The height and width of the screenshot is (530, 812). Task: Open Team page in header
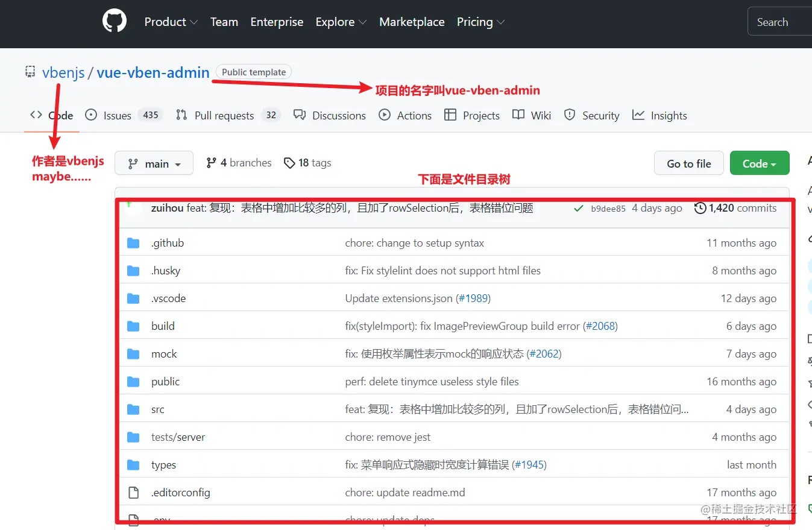point(224,22)
